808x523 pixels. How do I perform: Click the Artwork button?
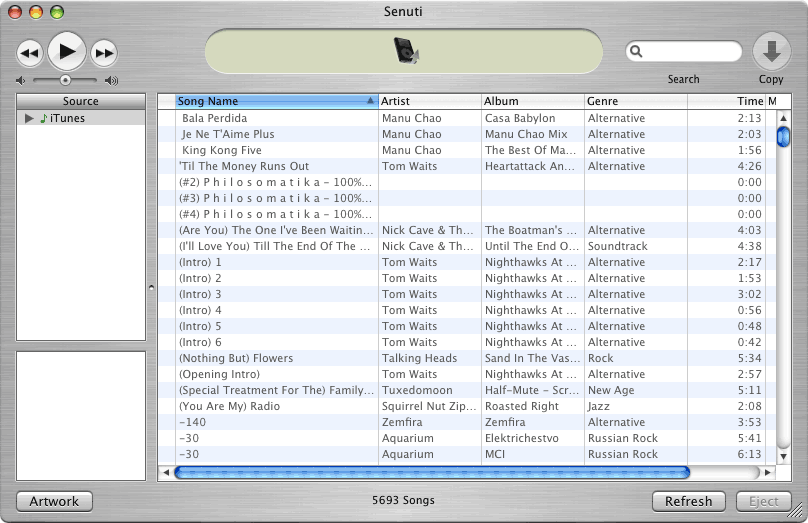(54, 501)
